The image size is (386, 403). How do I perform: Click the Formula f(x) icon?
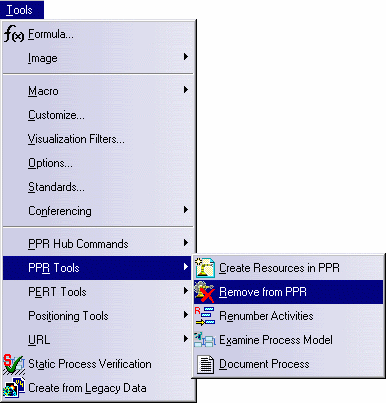point(14,34)
